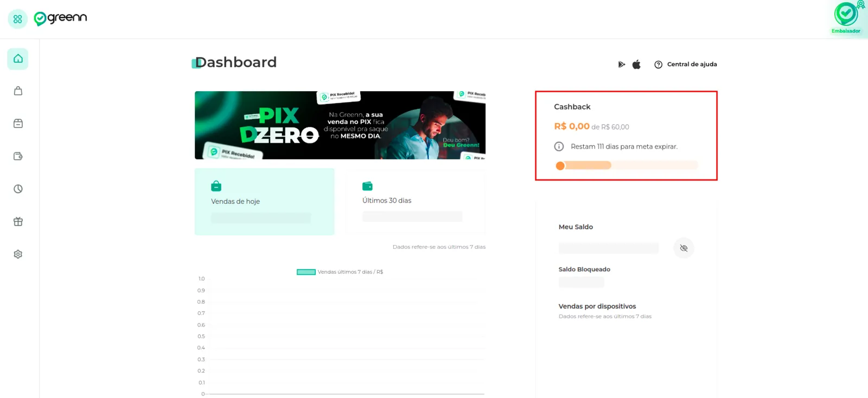Click the Cashback heading

[572, 107]
